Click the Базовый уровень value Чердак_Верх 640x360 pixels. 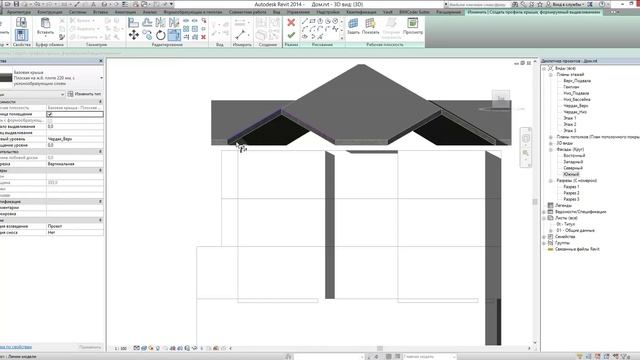75,139
